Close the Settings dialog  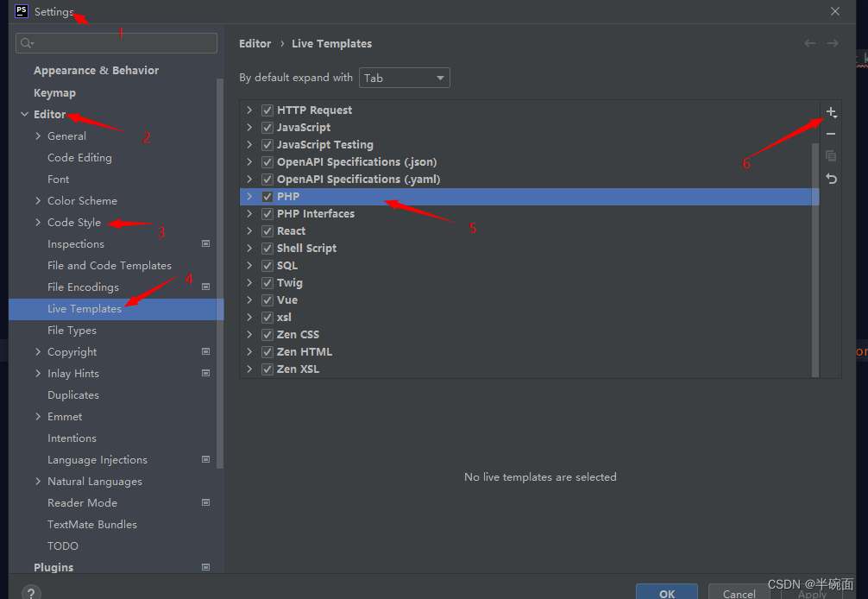[835, 11]
